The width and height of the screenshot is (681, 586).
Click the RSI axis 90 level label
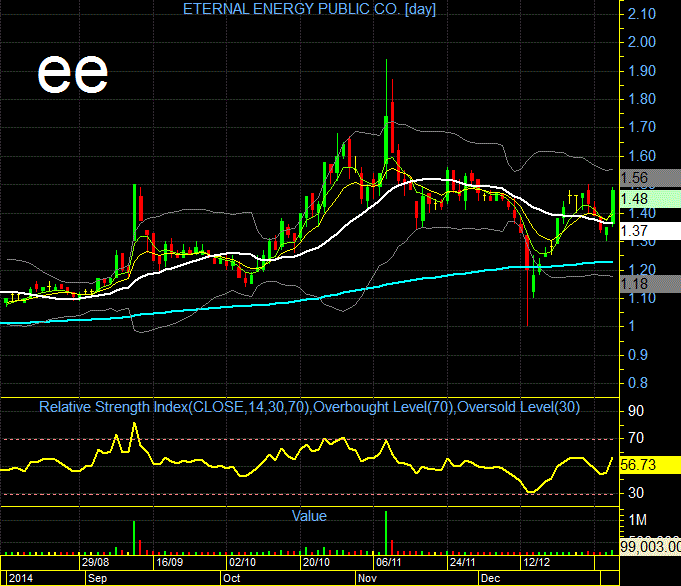[636, 411]
